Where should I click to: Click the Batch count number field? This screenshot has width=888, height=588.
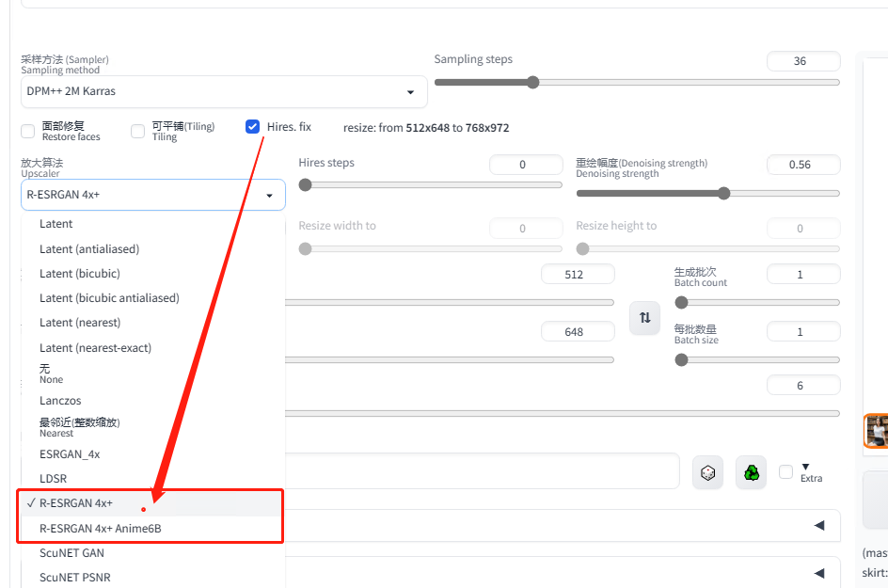point(802,275)
